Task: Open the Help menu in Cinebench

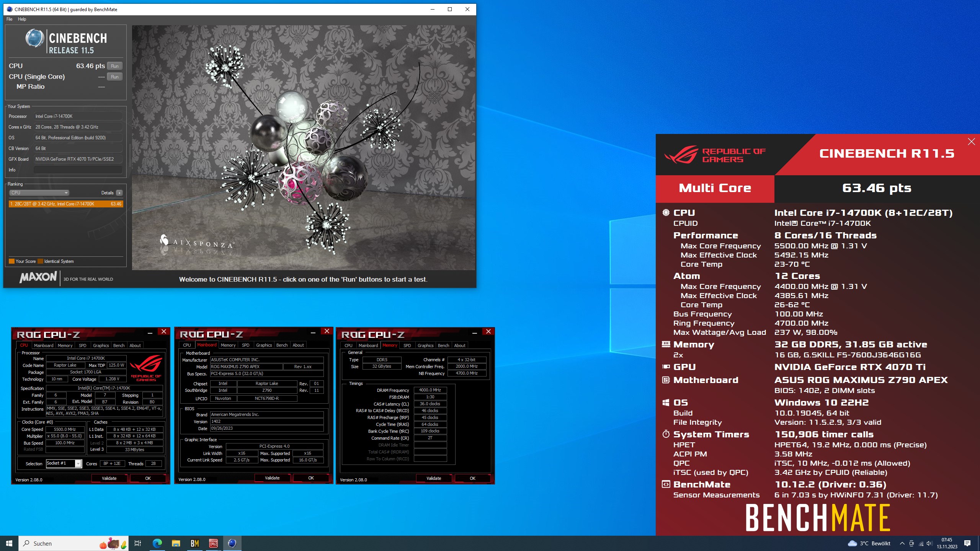Action: click(22, 19)
